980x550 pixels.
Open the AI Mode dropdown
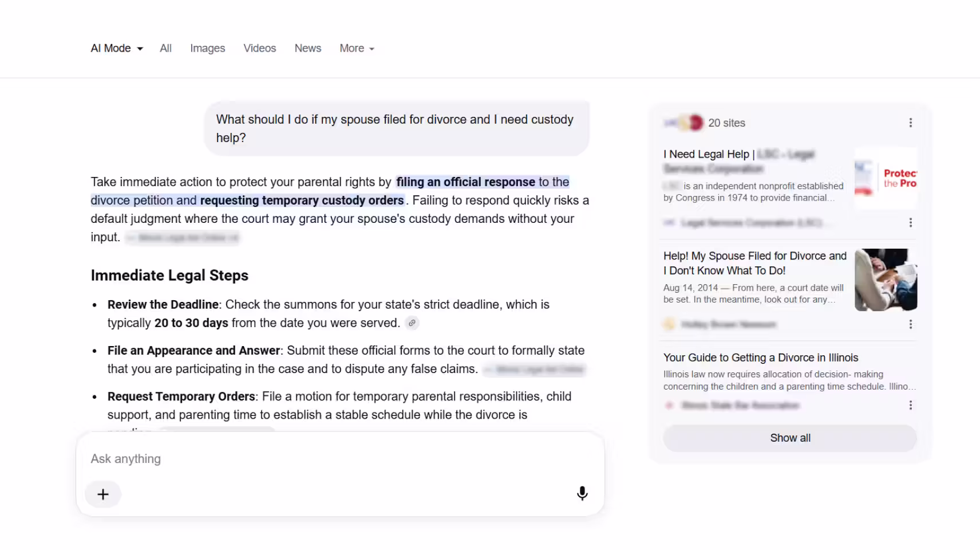coord(117,49)
